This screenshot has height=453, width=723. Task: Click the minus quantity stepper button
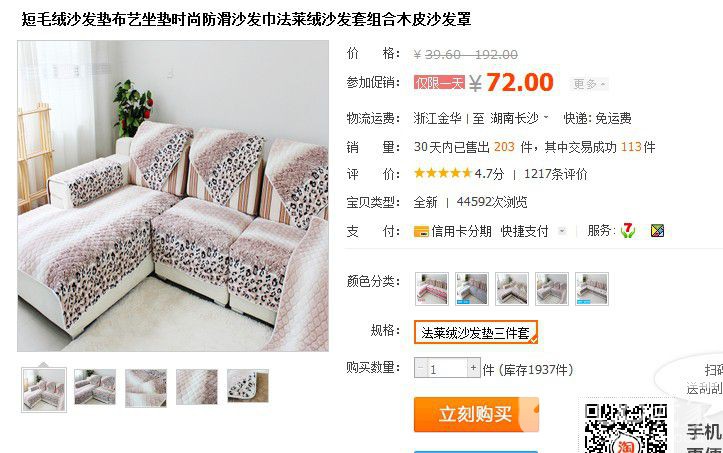coord(421,368)
